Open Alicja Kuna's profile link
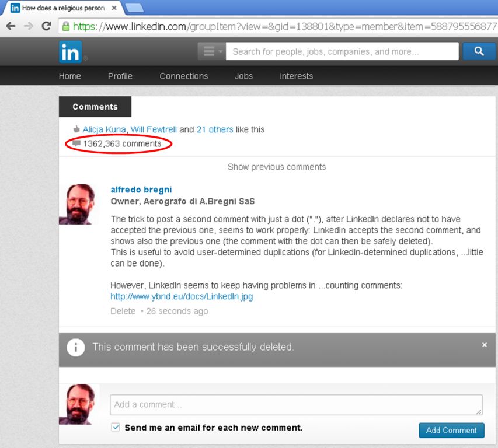Viewport: 498px width, 448px height. point(104,129)
